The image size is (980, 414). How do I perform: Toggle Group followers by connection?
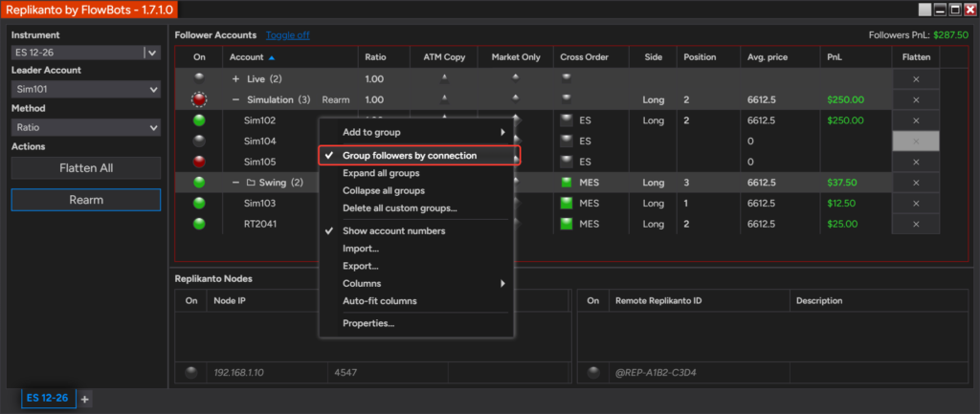coord(419,156)
